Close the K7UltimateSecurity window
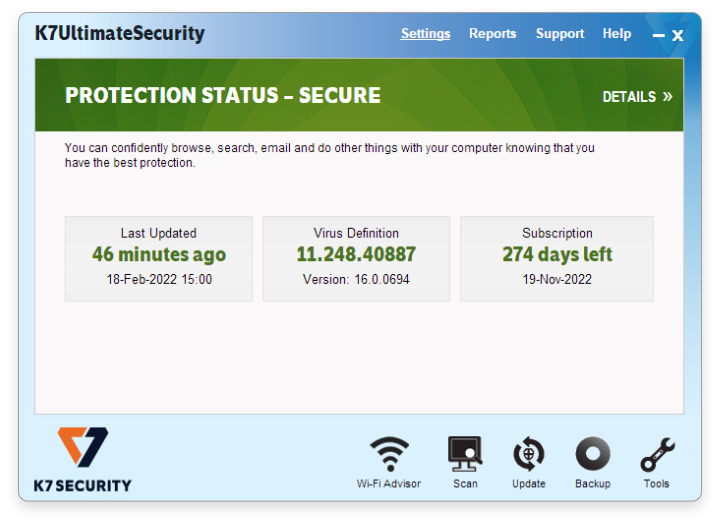720x526 pixels. (678, 35)
